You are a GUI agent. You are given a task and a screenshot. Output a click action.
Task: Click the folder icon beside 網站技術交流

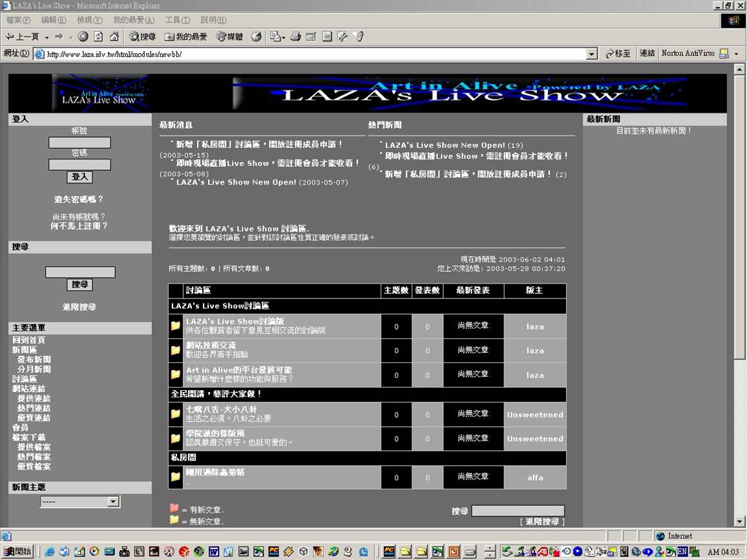tap(175, 351)
